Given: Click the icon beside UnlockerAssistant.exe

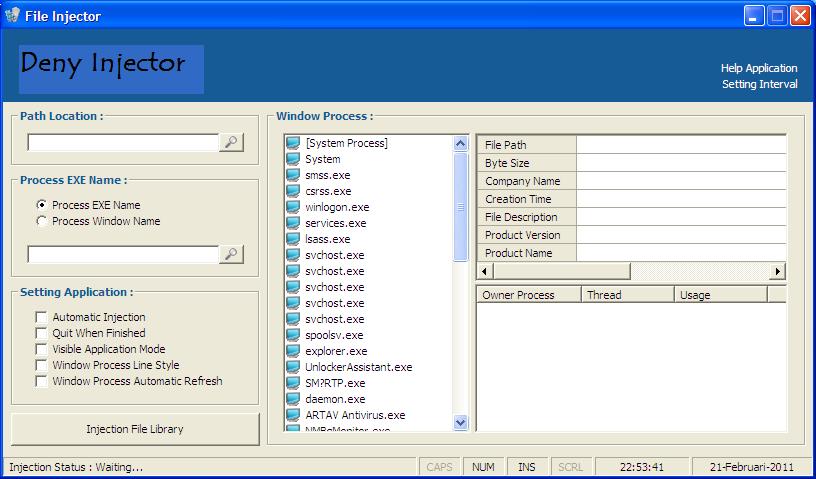Looking at the screenshot, I should click(x=293, y=367).
